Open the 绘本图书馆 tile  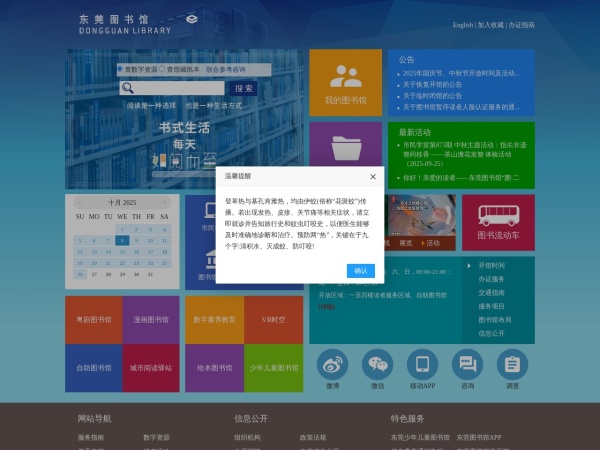214,368
